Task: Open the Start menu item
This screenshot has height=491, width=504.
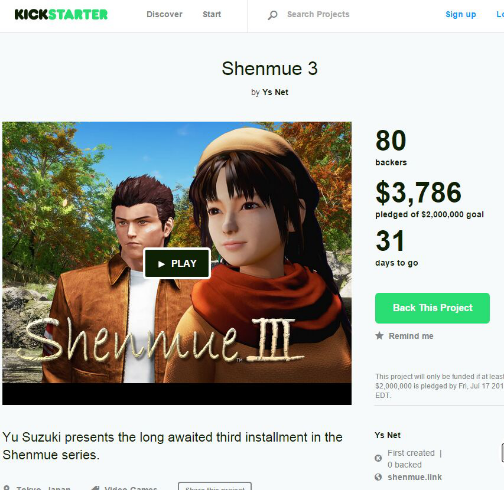Action: [x=212, y=14]
